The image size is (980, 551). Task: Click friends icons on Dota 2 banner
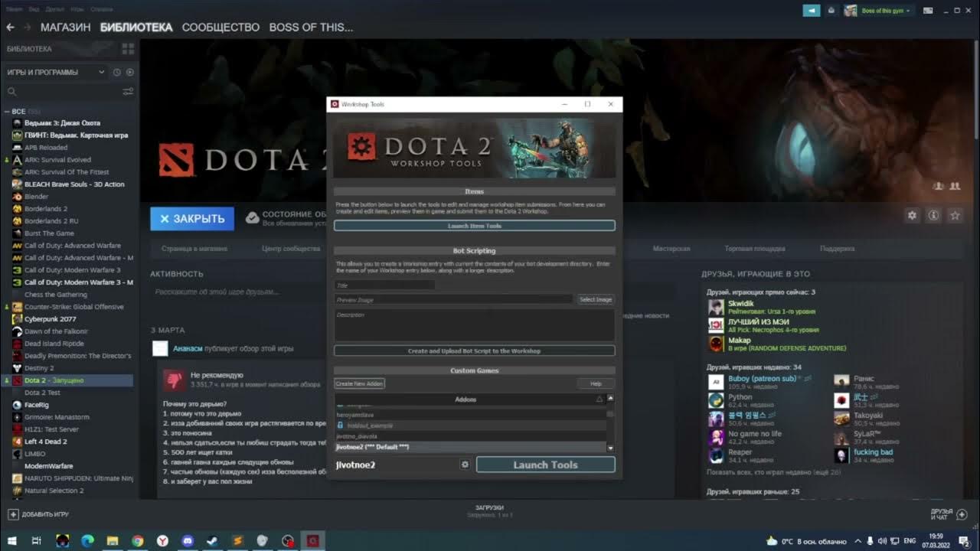coord(946,186)
